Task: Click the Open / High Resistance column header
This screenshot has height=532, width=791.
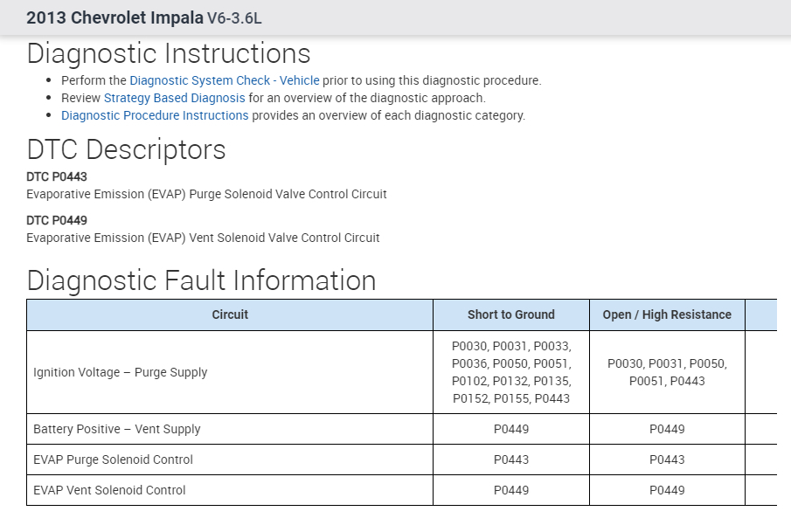Action: tap(666, 314)
